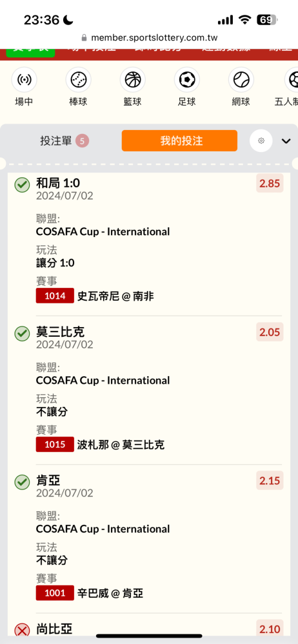Switch to the 投注單 tab
The width and height of the screenshot is (298, 644).
[65, 141]
